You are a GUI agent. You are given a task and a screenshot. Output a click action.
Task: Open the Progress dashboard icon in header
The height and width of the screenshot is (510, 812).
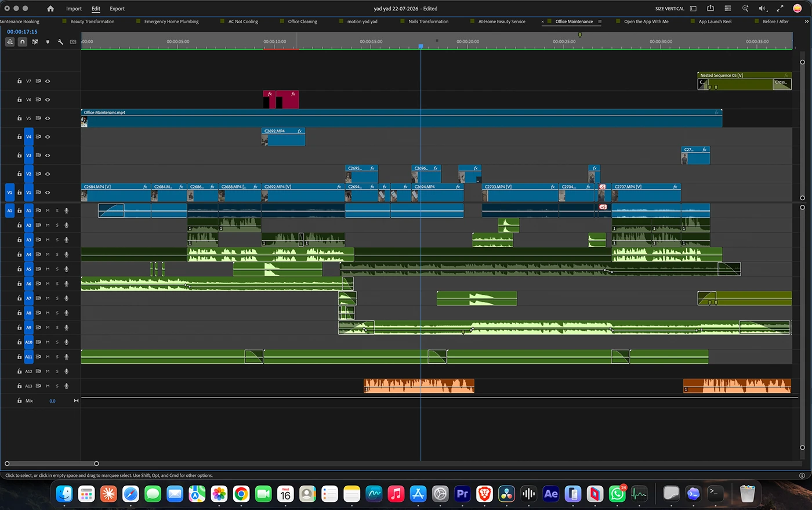tap(728, 9)
